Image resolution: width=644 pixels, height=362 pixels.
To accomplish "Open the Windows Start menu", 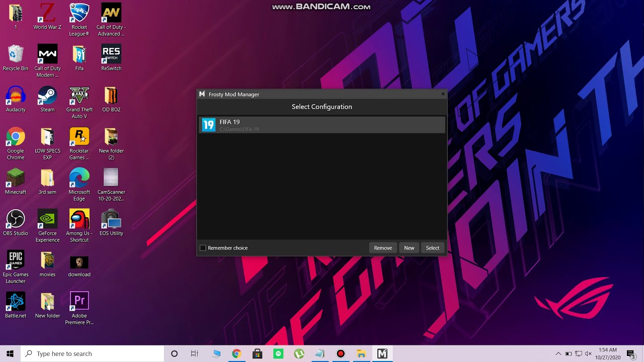I will click(x=10, y=353).
